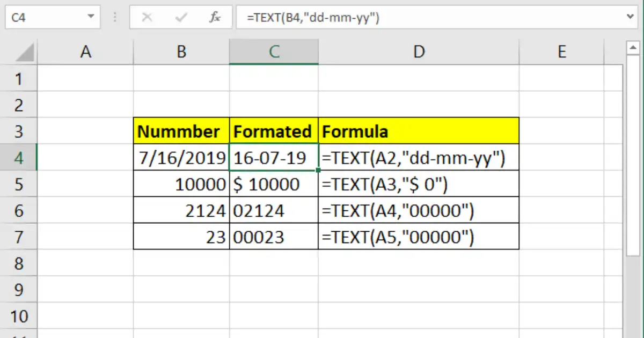Select column D header
This screenshot has height=338, width=644.
(x=419, y=52)
